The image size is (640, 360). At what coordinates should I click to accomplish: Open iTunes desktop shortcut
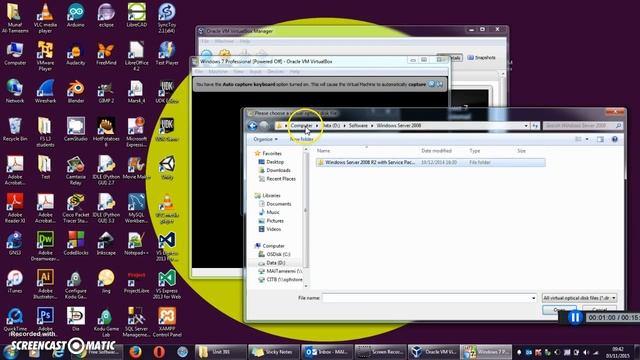[x=15, y=281]
